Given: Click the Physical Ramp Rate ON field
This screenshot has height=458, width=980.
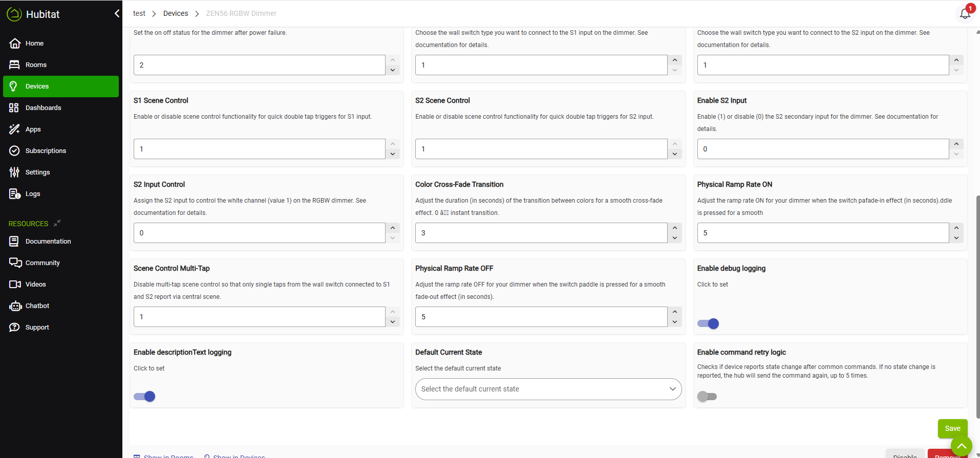Looking at the screenshot, I should (x=822, y=233).
